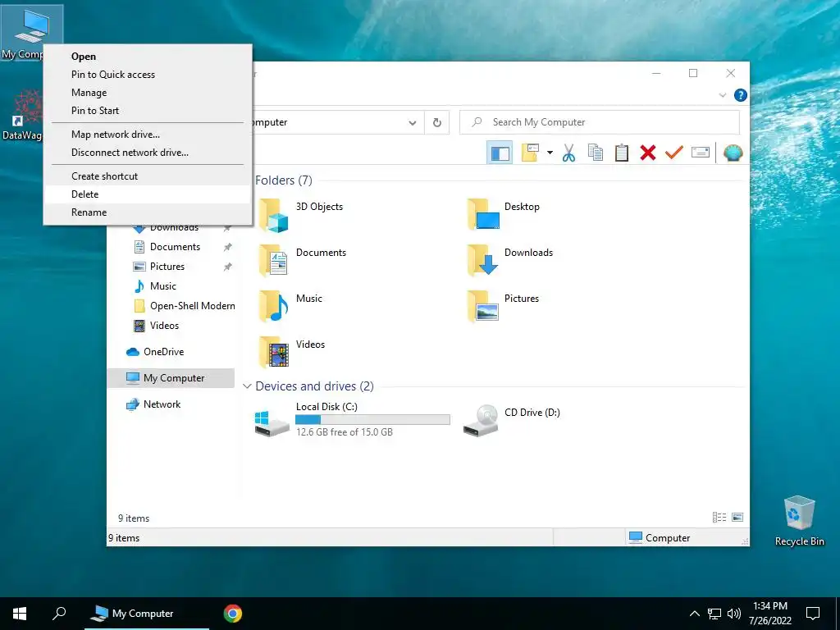Open Pictures in the navigation pane

pos(167,267)
